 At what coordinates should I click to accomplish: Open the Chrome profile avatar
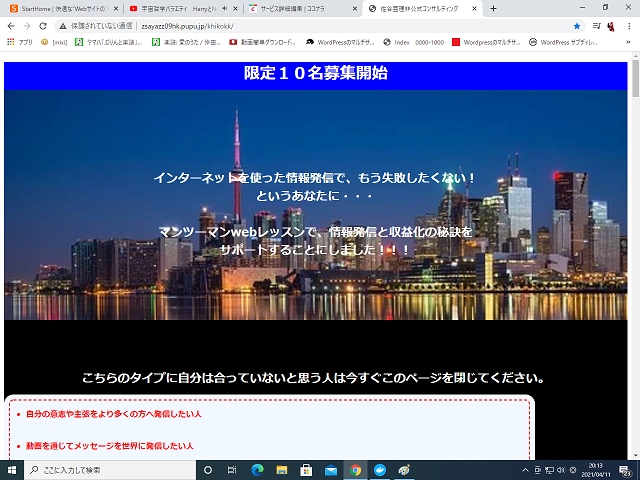[x=611, y=26]
